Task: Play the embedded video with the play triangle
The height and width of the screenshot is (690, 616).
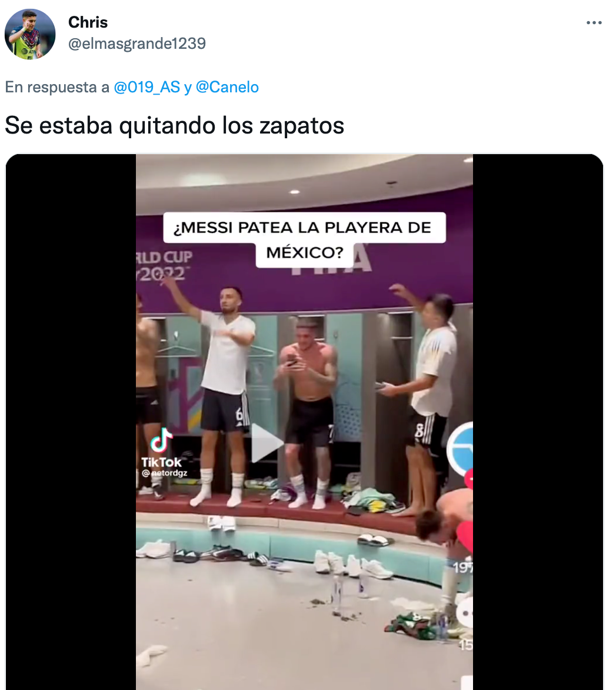Action: pos(266,443)
